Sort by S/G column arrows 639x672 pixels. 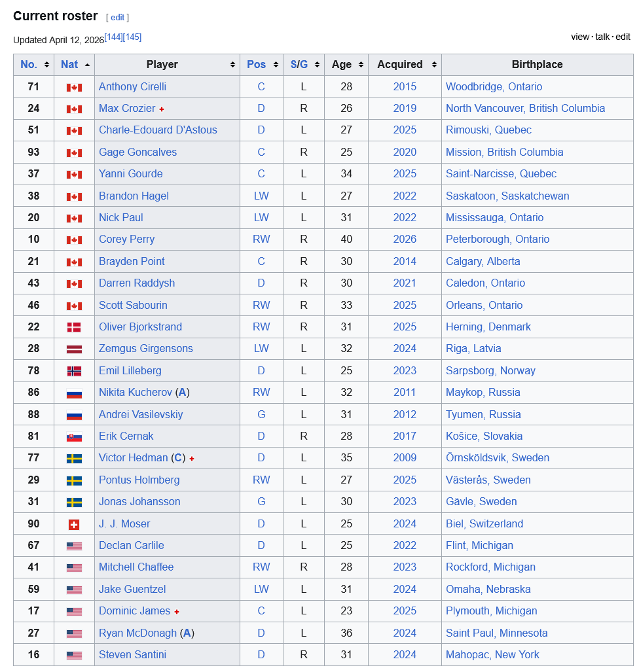point(317,65)
